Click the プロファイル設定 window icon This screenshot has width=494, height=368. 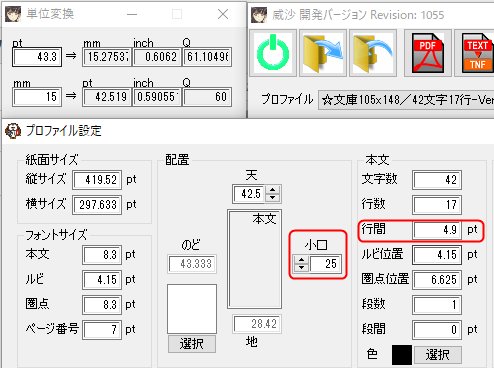[x=13, y=131]
